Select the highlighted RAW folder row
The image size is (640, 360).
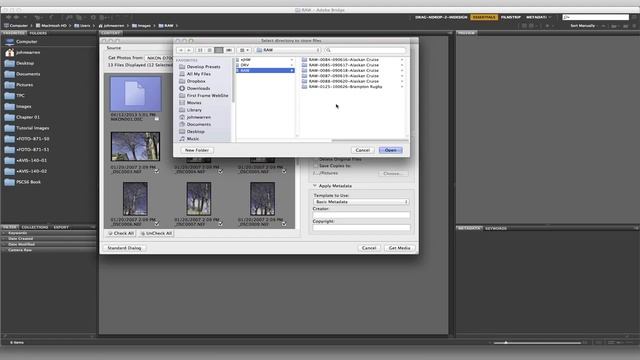click(x=264, y=71)
